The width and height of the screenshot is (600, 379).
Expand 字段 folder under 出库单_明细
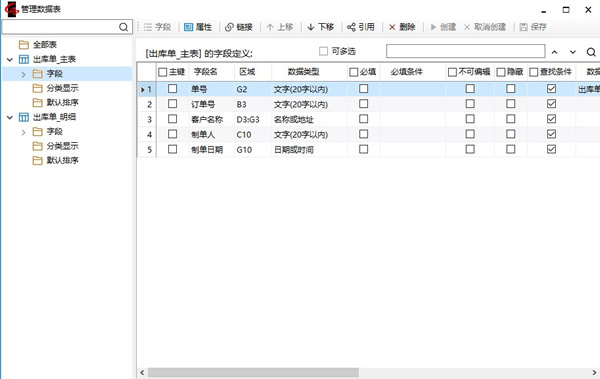pos(23,132)
